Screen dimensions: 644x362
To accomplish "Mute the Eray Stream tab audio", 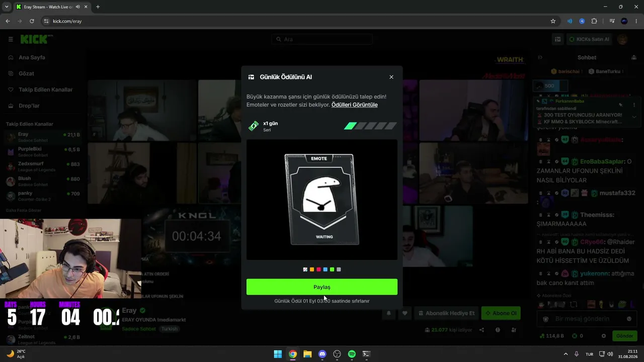I will tap(78, 7).
